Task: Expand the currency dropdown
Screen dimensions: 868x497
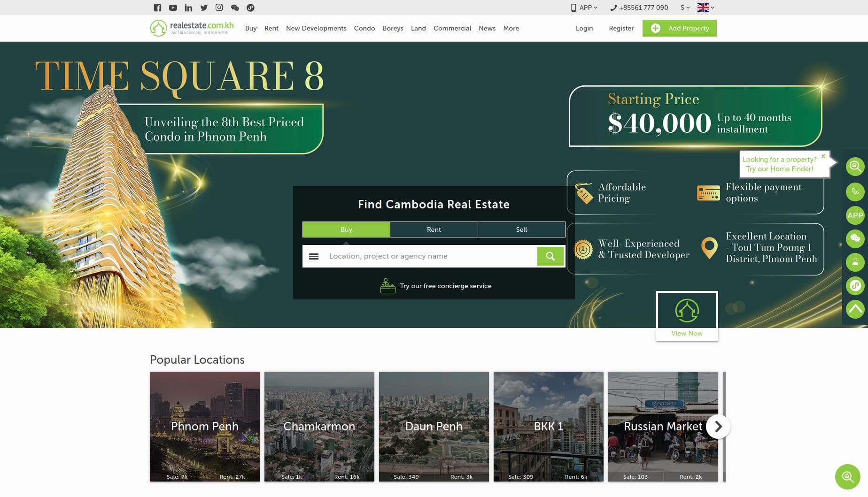Action: tap(684, 8)
